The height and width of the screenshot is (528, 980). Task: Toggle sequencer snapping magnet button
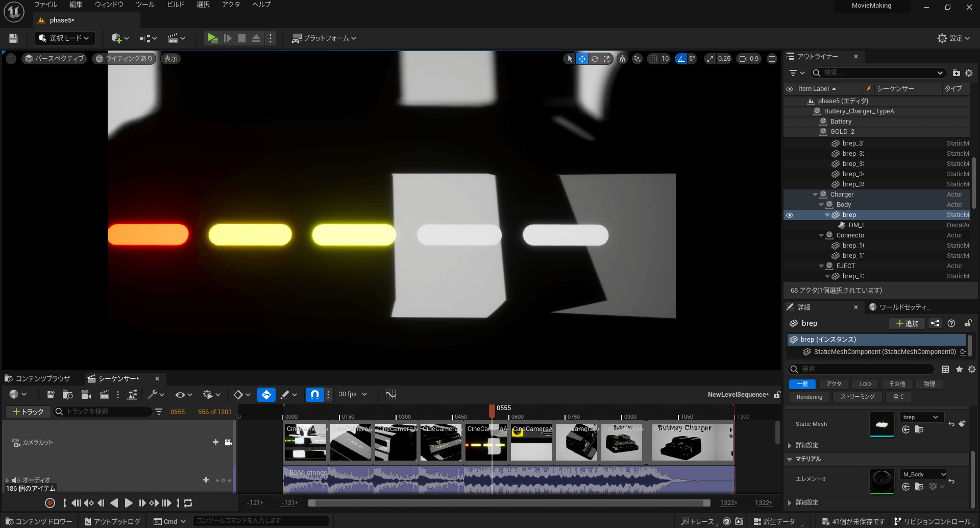[x=315, y=394]
